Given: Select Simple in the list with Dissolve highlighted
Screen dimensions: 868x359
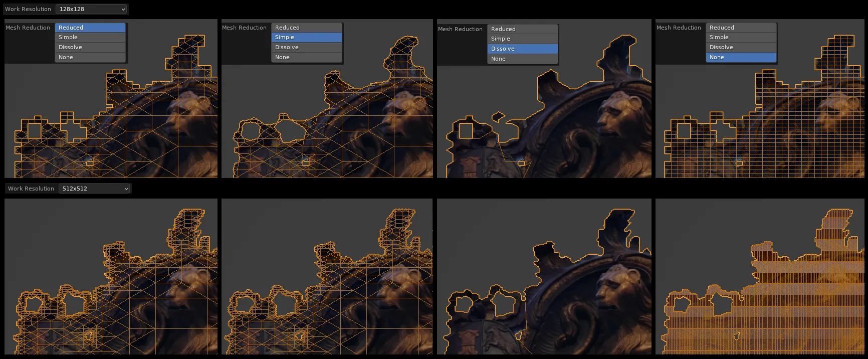Looking at the screenshot, I should tap(522, 39).
